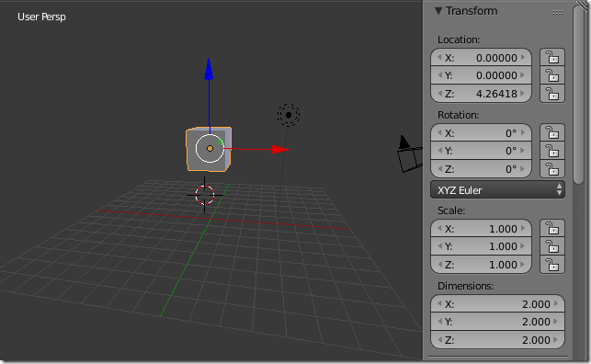Viewport: 591px width, 364px height.
Task: Toggle the Rotation Z lock
Action: pos(552,169)
